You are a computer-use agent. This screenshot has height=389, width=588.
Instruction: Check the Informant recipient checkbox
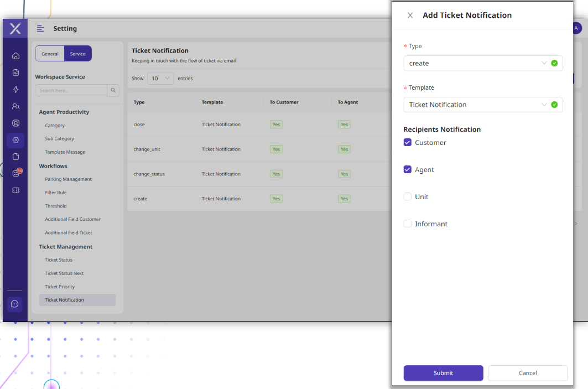[408, 224]
